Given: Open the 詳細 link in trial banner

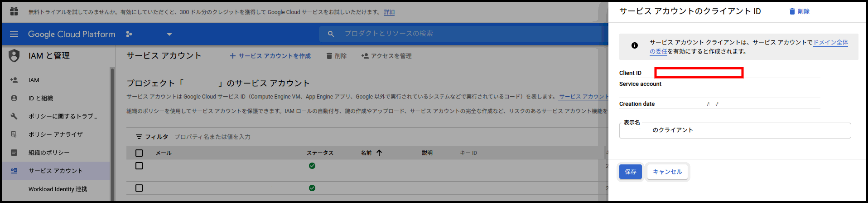Looking at the screenshot, I should [x=389, y=12].
